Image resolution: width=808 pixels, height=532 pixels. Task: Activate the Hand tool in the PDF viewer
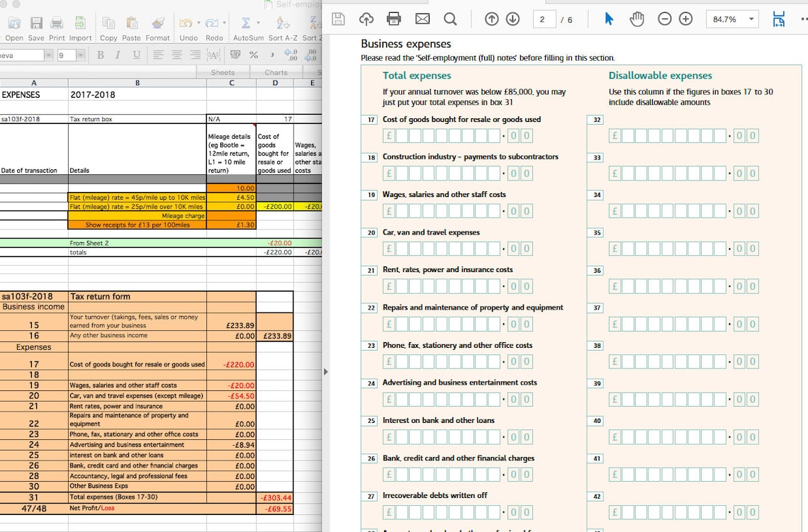click(636, 19)
